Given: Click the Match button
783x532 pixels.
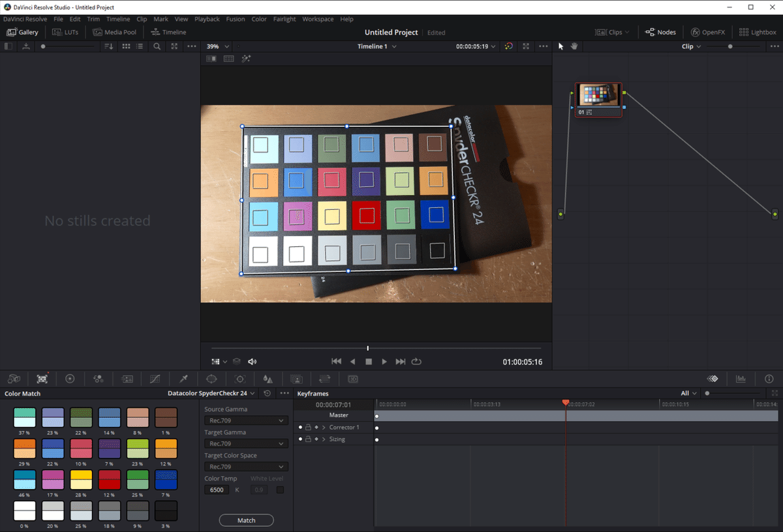Looking at the screenshot, I should 246,520.
